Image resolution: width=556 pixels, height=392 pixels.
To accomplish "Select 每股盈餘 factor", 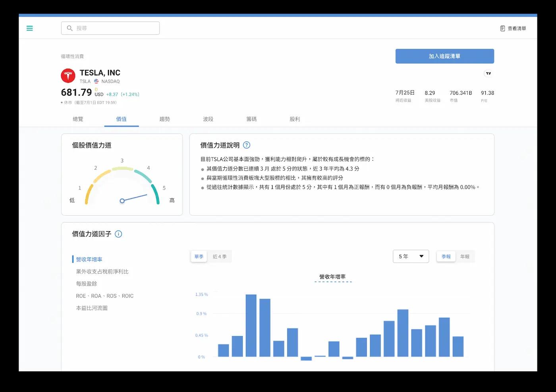I will click(x=86, y=284).
